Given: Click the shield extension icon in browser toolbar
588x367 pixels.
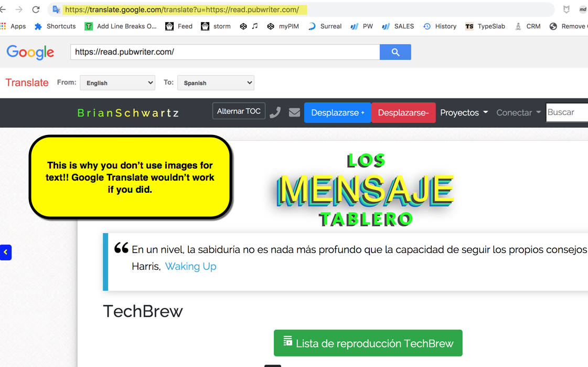Looking at the screenshot, I should [x=566, y=10].
